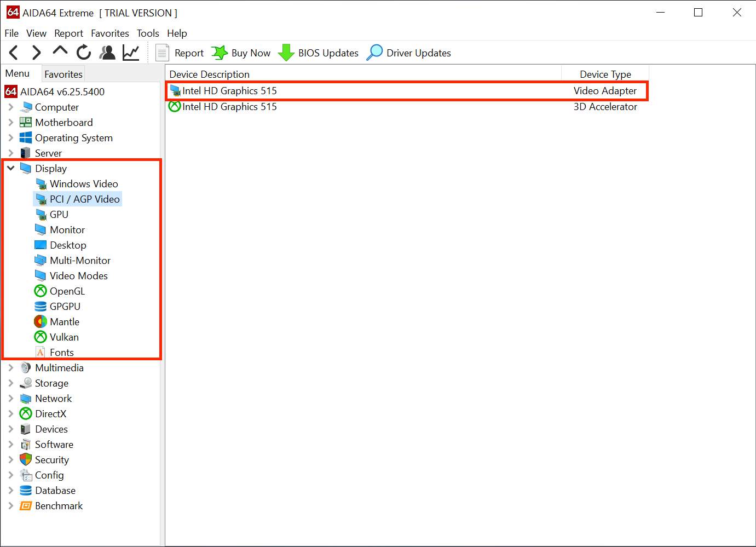The height and width of the screenshot is (547, 756).
Task: Expand the Storage category
Action: [x=11, y=383]
